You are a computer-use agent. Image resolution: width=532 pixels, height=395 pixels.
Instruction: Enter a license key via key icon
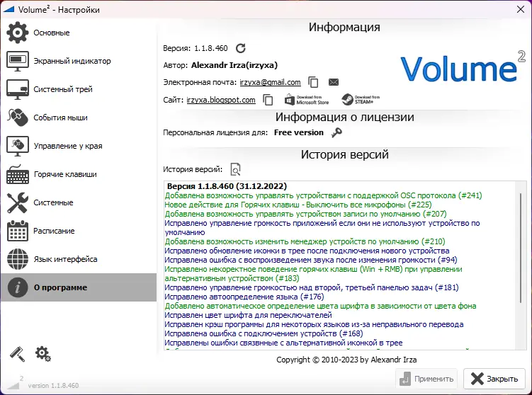pos(336,132)
